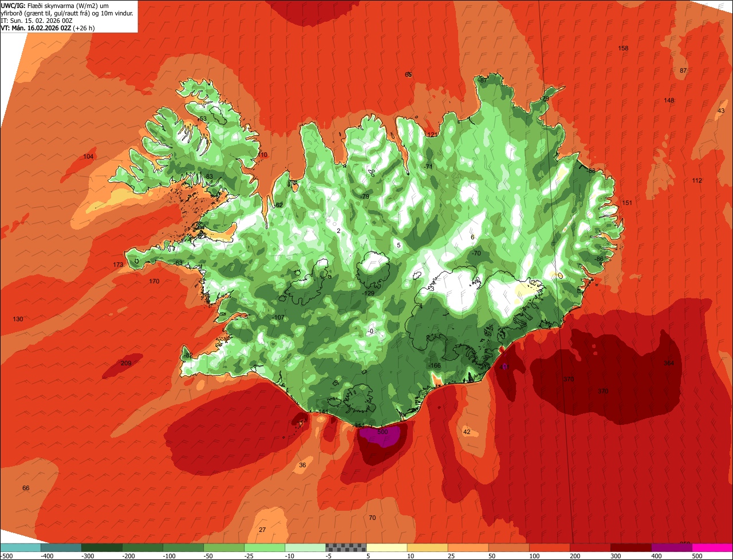Click the map value 104 west of the Westfjords
Viewport: 733px width, 560px height.
coord(88,156)
